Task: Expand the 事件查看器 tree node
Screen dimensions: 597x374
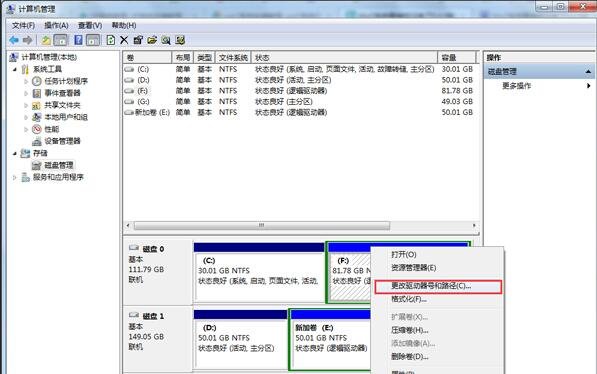Action: coord(26,93)
